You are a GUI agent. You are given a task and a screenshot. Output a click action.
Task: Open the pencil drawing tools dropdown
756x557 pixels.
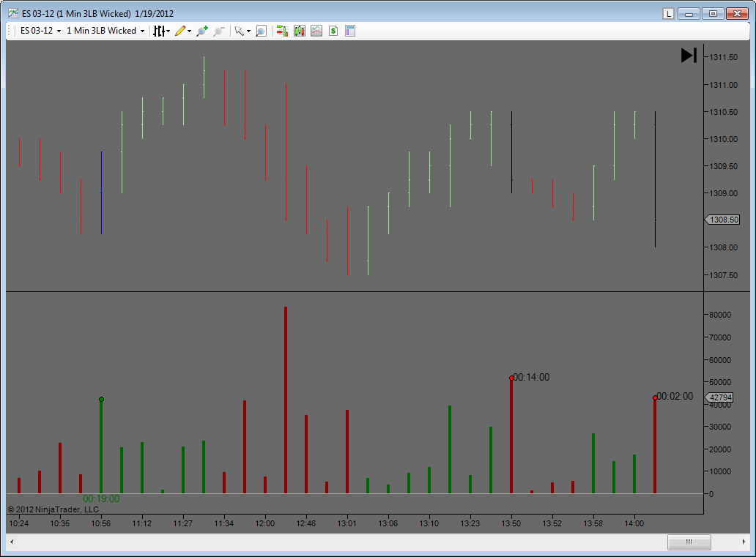point(182,31)
